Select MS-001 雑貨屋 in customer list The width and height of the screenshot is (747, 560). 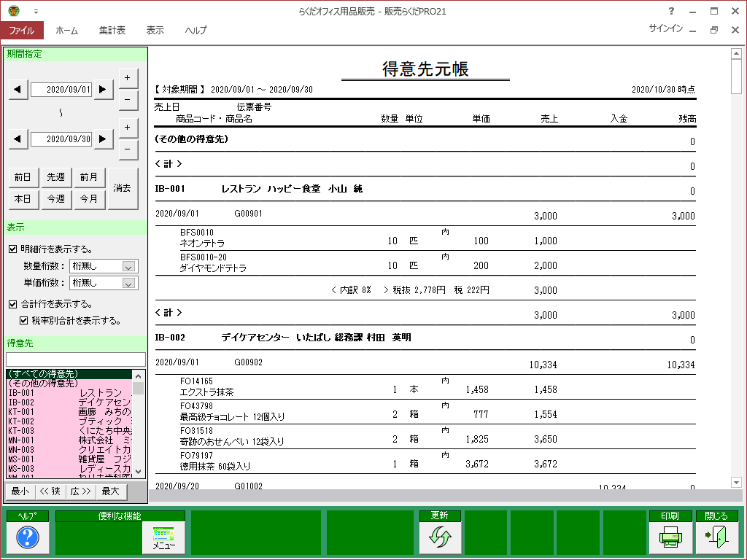(x=69, y=459)
